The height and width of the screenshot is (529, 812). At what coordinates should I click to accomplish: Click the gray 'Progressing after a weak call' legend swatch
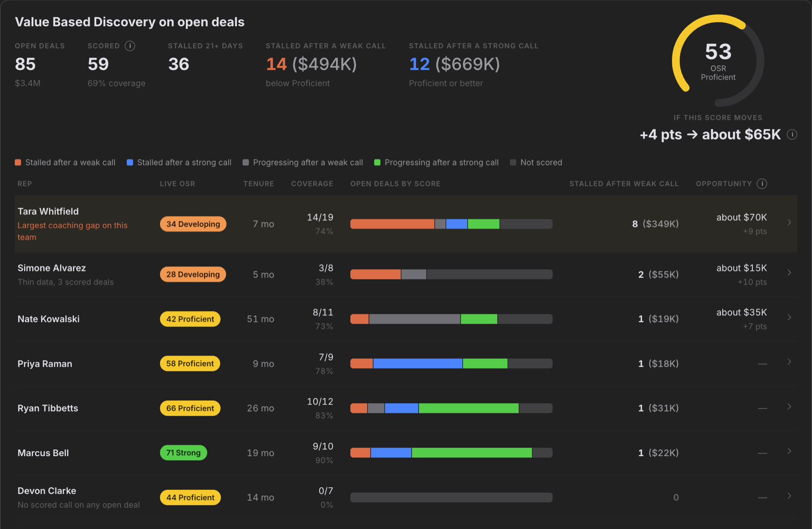tap(246, 162)
